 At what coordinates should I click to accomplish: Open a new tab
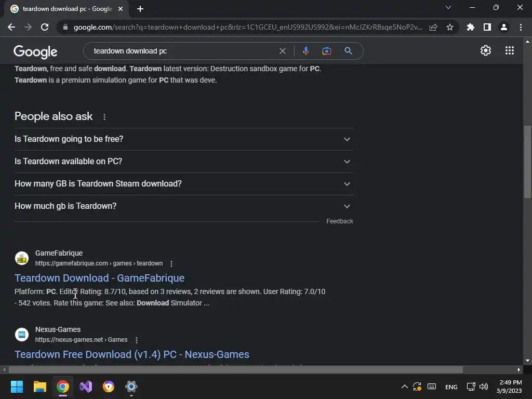140,9
